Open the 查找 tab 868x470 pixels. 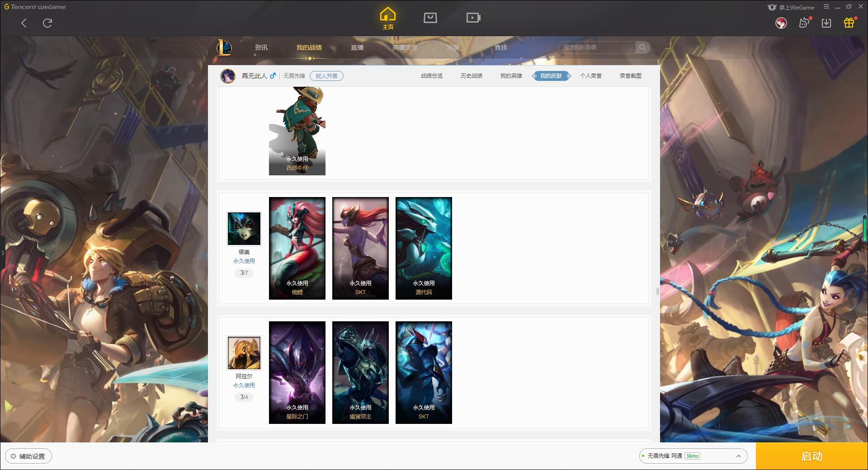pyautogui.click(x=501, y=47)
